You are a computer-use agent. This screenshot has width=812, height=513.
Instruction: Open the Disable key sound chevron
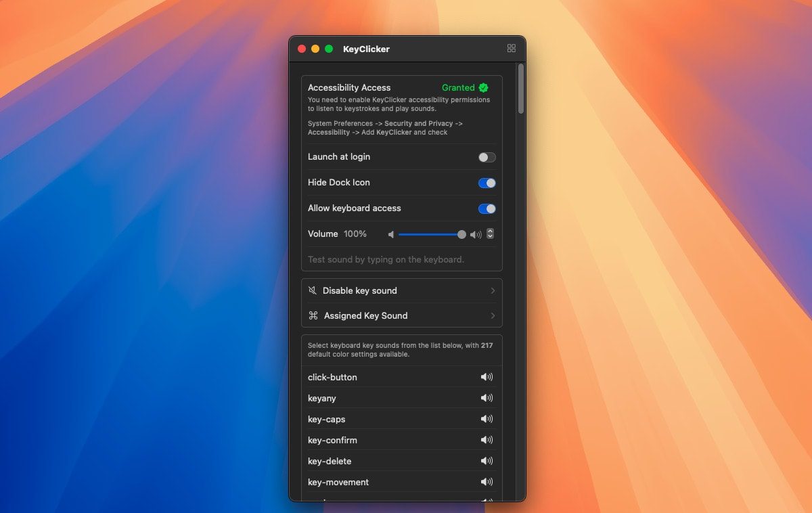click(493, 290)
